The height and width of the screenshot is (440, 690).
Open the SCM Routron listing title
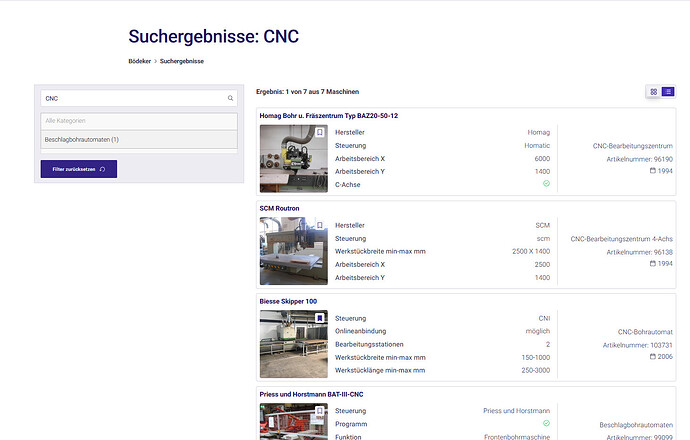point(279,209)
